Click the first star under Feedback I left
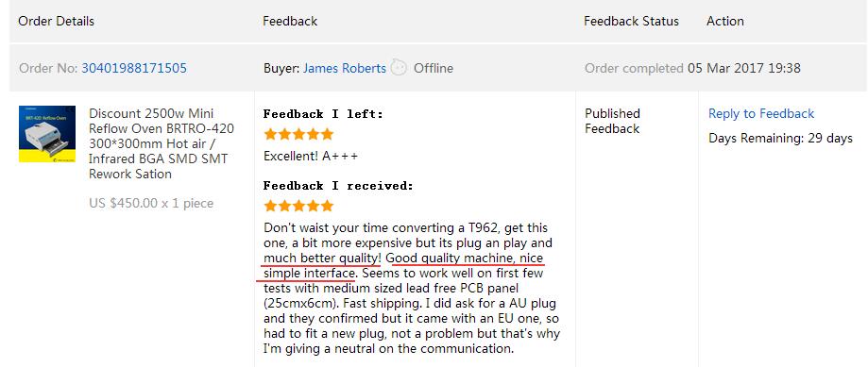This screenshot has width=868, height=367. pos(270,134)
